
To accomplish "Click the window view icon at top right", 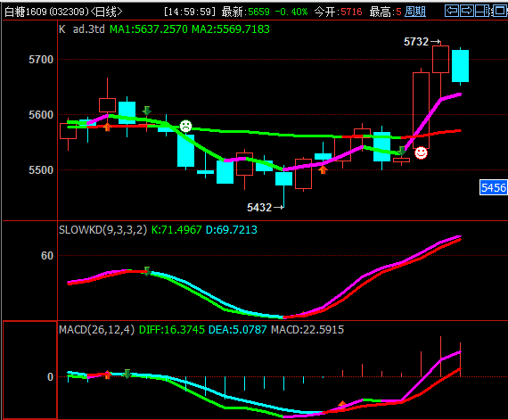I will (x=499, y=11).
